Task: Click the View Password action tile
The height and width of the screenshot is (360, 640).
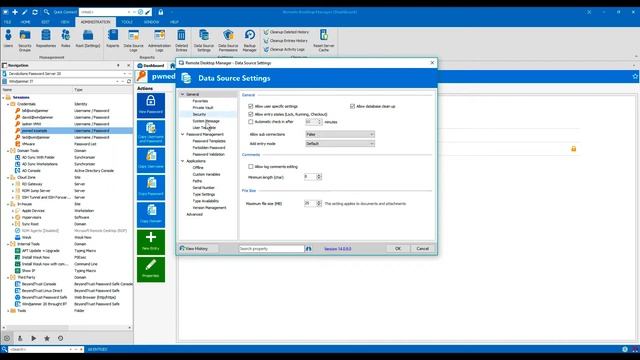Action: pyautogui.click(x=151, y=105)
